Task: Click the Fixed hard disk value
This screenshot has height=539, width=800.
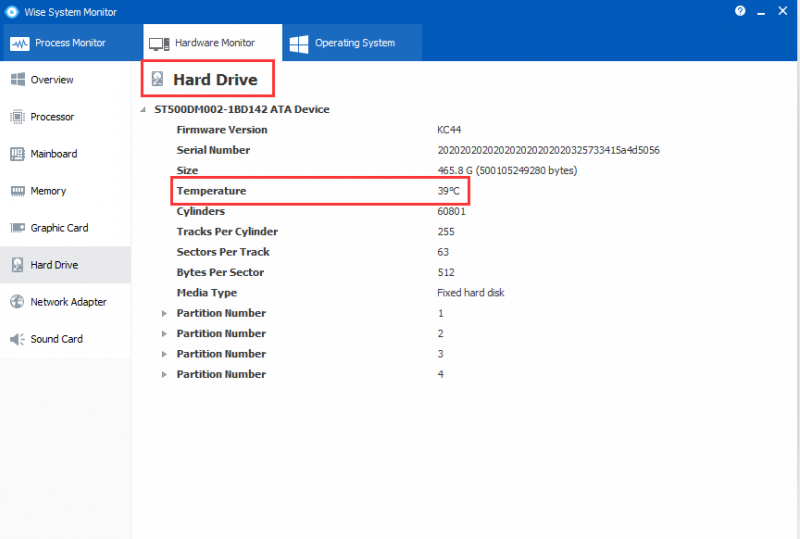Action: [470, 293]
